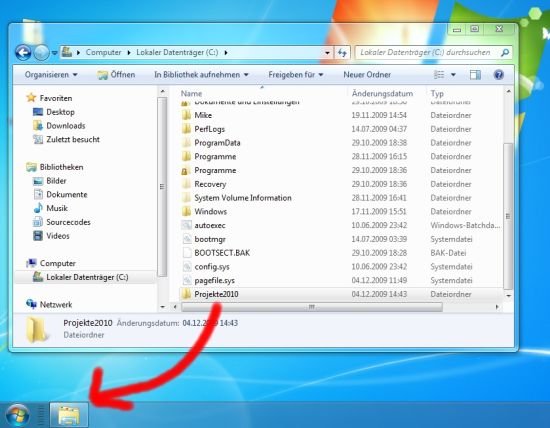
Task: Select the PerfLogs folder icon
Action: [x=186, y=129]
